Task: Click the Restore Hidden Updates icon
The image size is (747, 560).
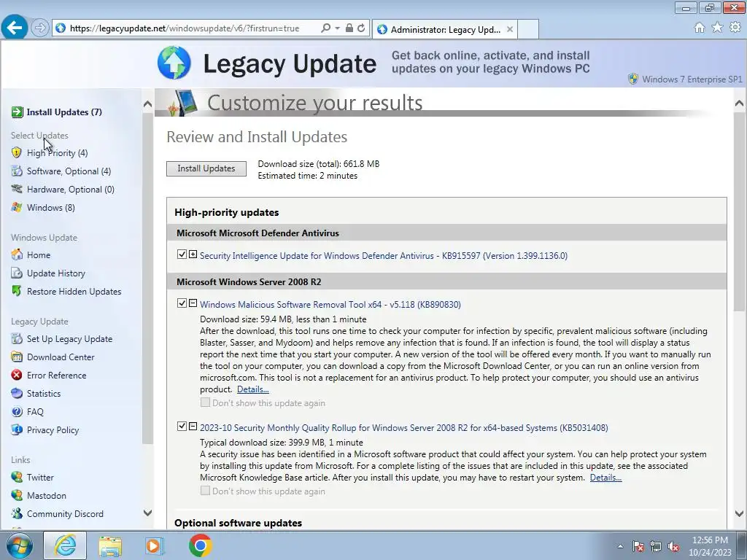Action: (17, 291)
